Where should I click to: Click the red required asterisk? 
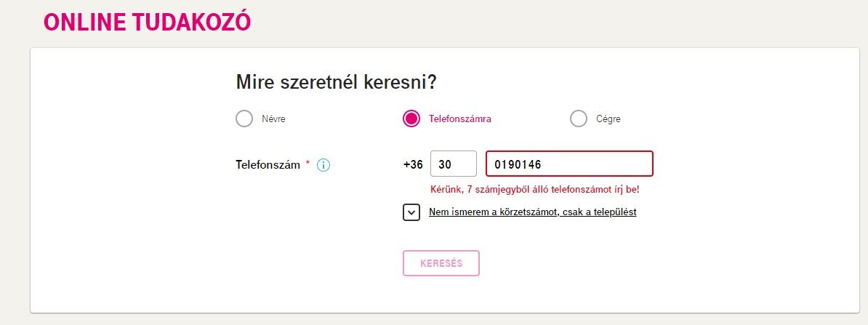pos(308,164)
